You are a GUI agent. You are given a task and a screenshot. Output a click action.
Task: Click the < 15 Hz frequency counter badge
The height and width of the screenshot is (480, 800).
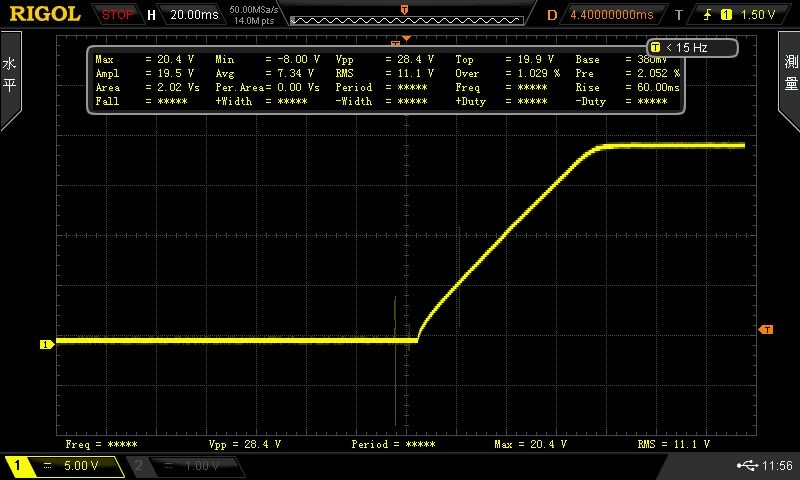692,48
